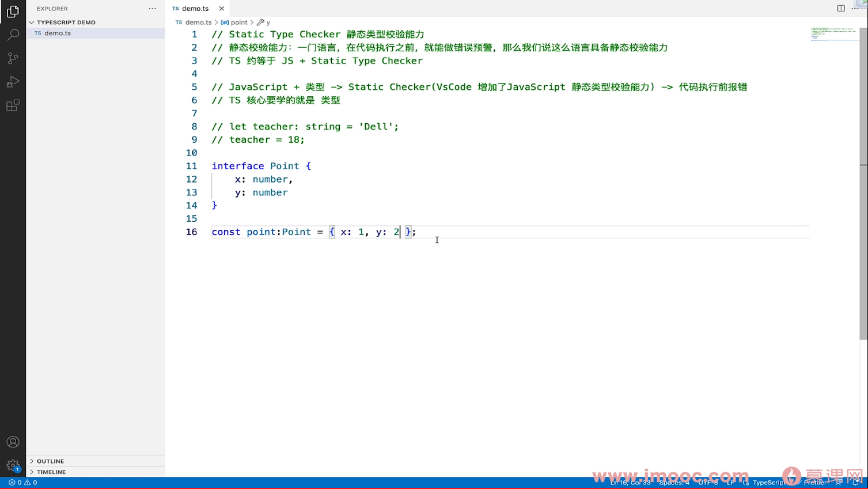The height and width of the screenshot is (489, 868).
Task: Open the Manage gear icon
Action: 13,465
